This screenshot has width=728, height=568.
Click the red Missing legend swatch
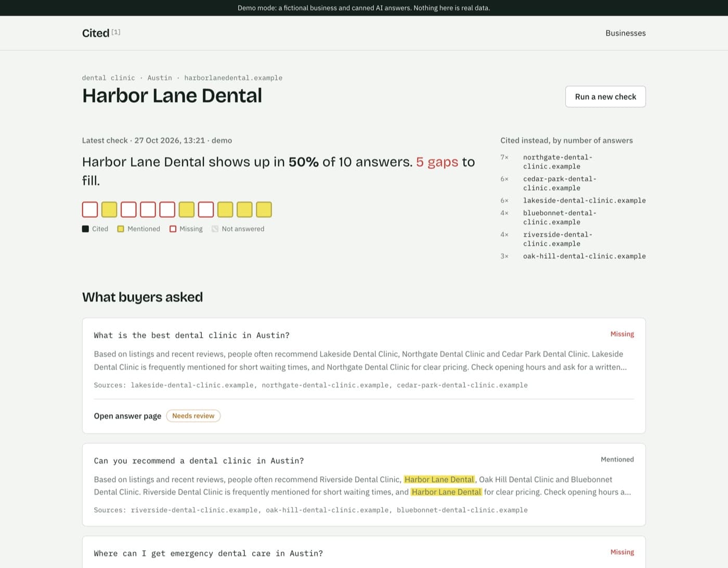(173, 229)
